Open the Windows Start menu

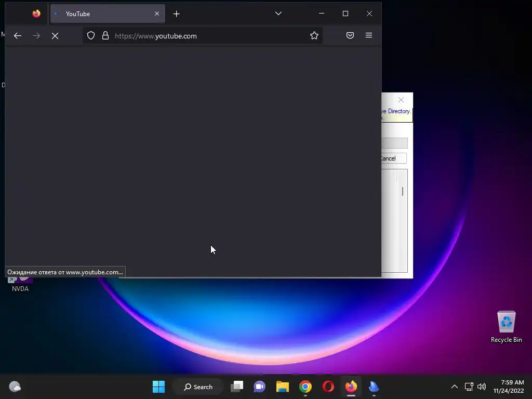click(158, 387)
